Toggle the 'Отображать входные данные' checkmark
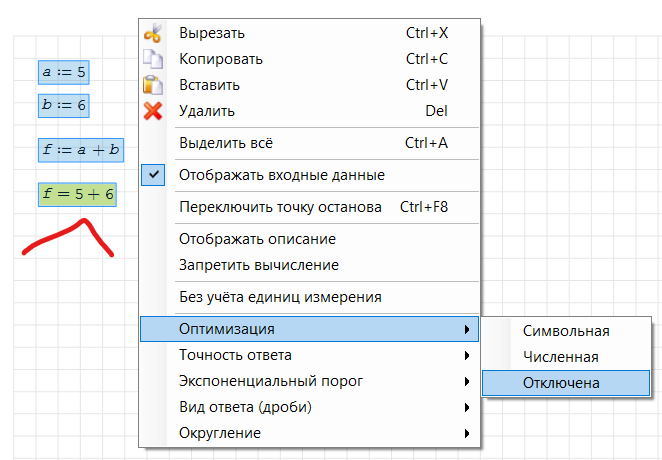This screenshot has height=460, width=662. [x=152, y=175]
